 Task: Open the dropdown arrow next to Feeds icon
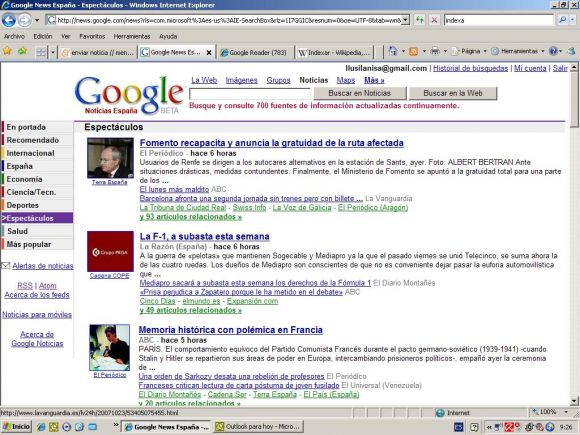(x=424, y=51)
